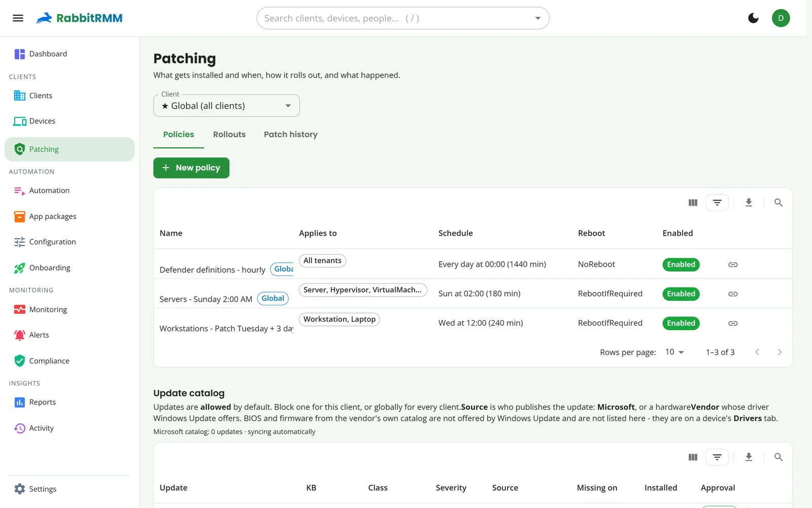This screenshot has height=508, width=812.
Task: Switch to the Rollouts tab
Action: tap(229, 135)
